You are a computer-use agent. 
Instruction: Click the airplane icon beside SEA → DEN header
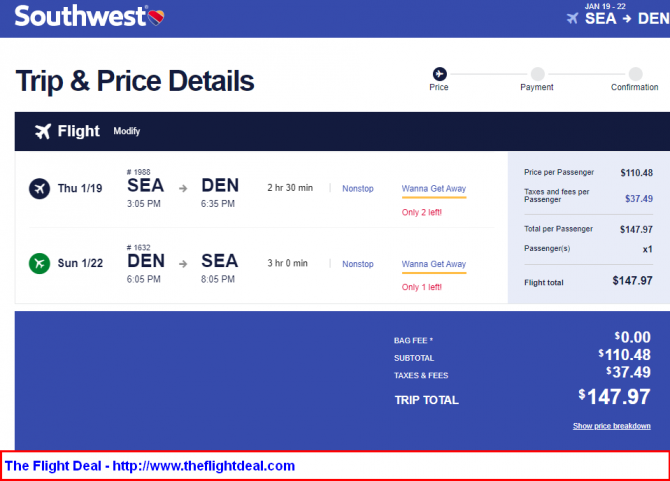pyautogui.click(x=572, y=18)
